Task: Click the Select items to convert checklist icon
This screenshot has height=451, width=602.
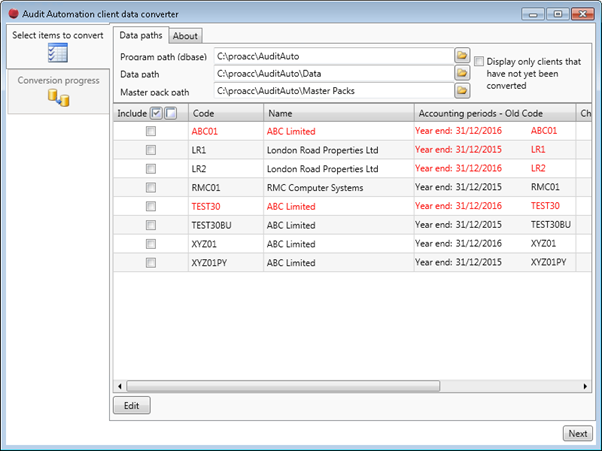Action: (58, 53)
